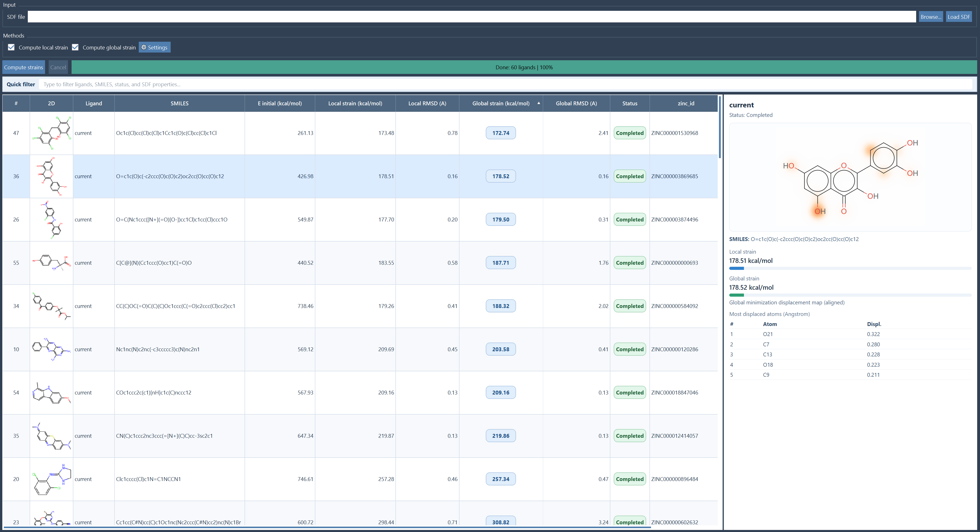Click the Completed status badge for ZINC000003874496
980x532 pixels.
630,219
